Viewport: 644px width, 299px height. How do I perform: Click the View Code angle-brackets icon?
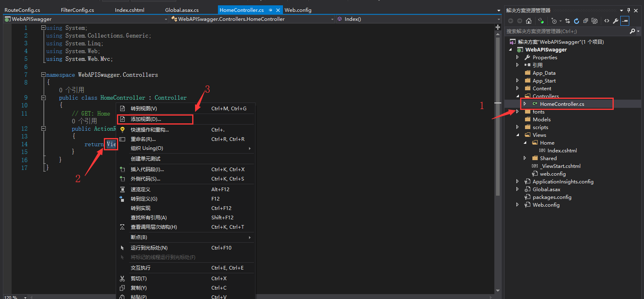[607, 21]
